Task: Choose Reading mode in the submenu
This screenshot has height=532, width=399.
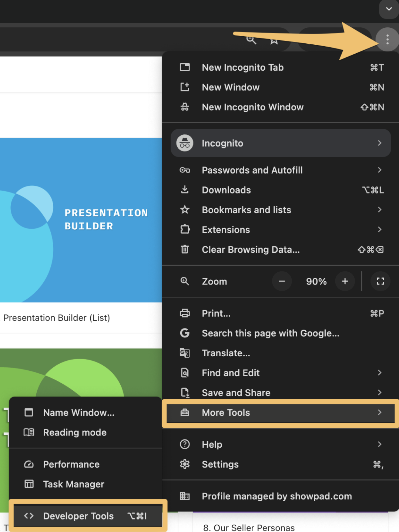Action: click(x=85, y=432)
